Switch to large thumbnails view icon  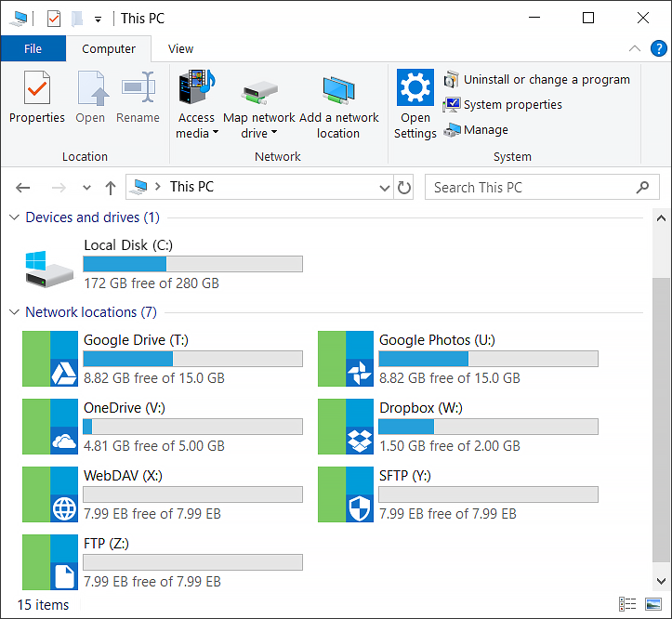tap(653, 604)
